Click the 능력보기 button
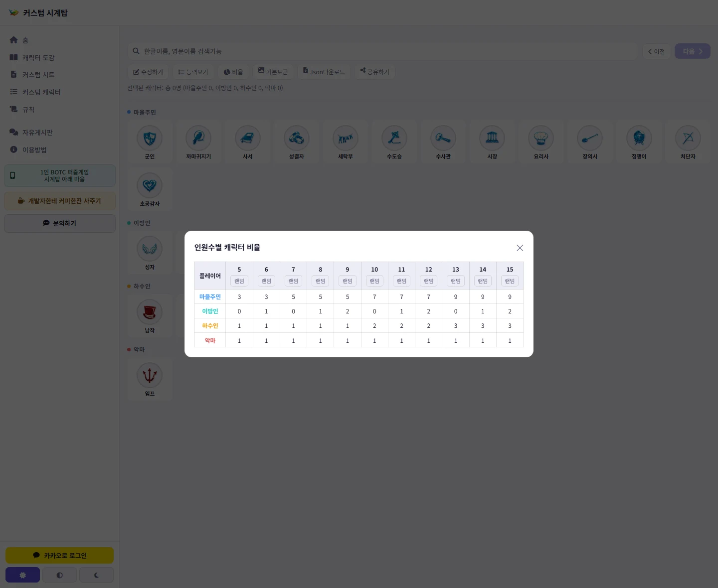Screen dimensions: 718x588 pos(193,72)
